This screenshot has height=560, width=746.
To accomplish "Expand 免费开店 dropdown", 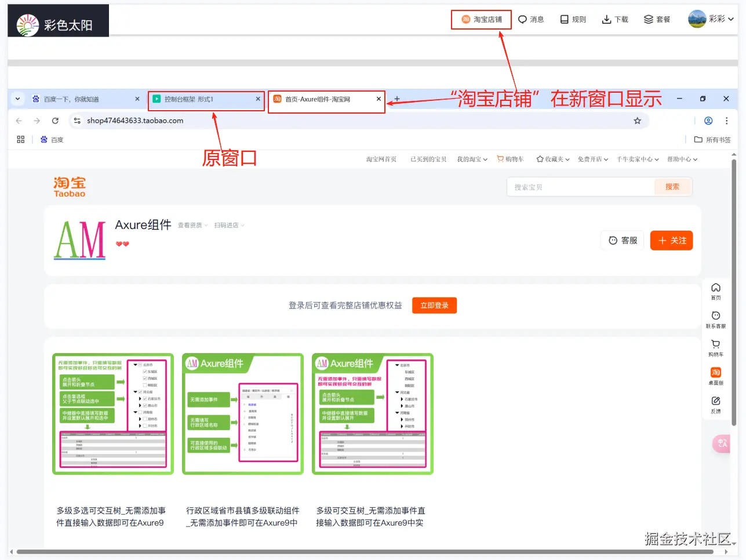I will pyautogui.click(x=592, y=159).
